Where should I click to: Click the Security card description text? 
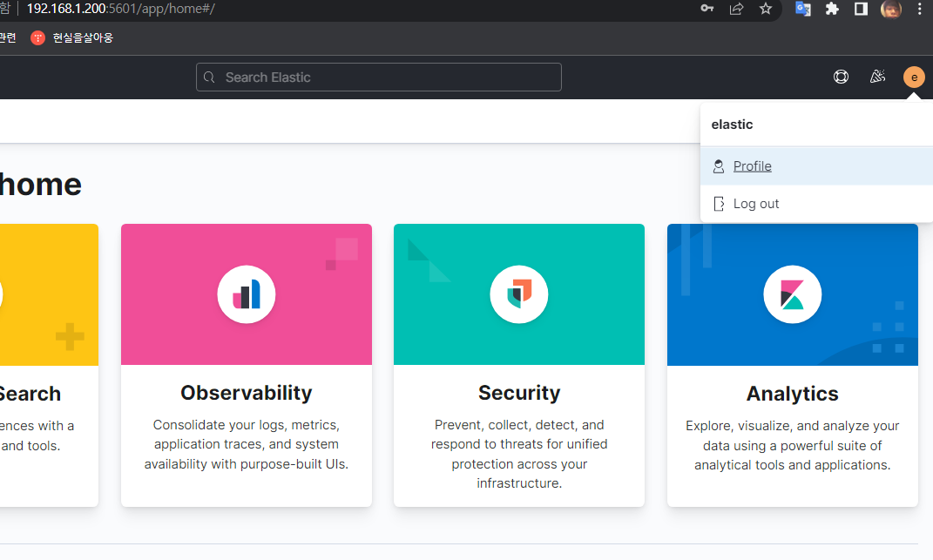coord(519,454)
